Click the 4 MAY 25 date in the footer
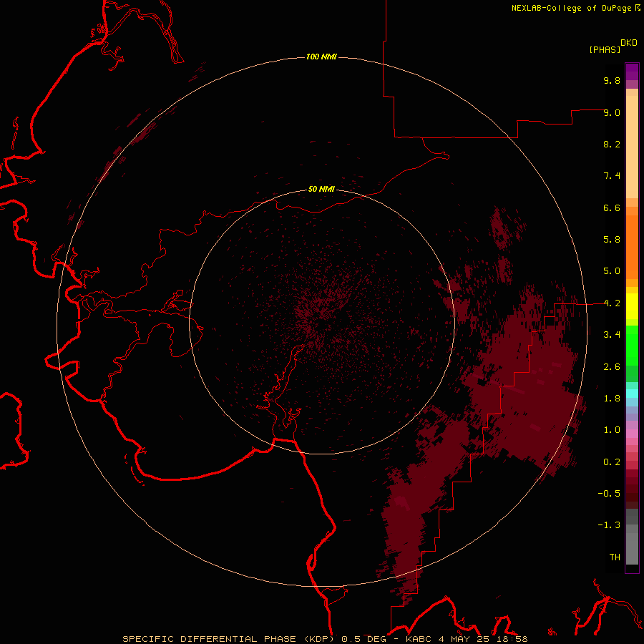Viewport: 644px width, 644px height. pos(464,639)
